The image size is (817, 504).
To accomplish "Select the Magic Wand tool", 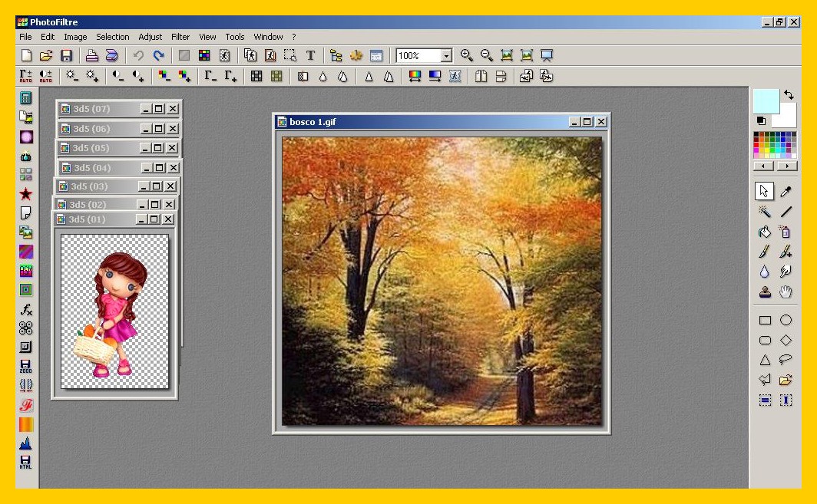I will point(765,212).
